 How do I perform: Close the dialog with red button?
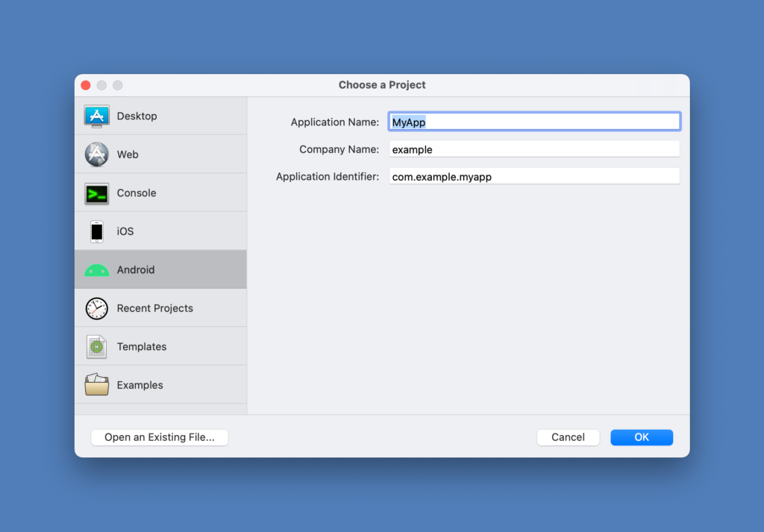tap(86, 85)
